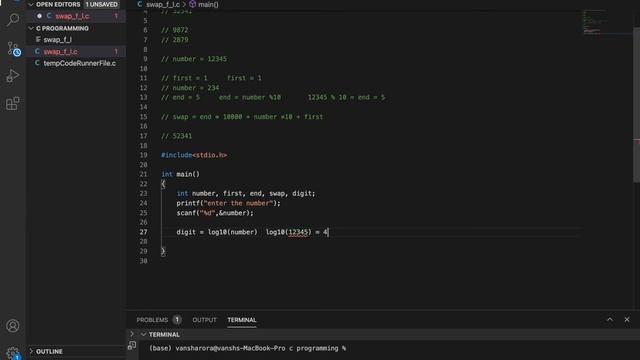
Task: Click the C file icon of tempCodeRunnerFile.c
Action: (x=38, y=63)
